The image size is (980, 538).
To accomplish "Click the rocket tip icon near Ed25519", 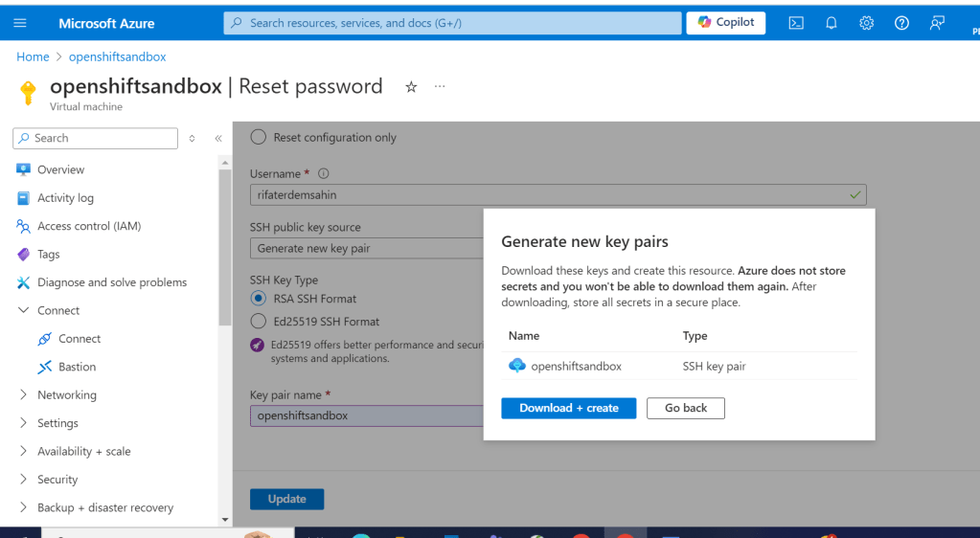I will pos(257,345).
